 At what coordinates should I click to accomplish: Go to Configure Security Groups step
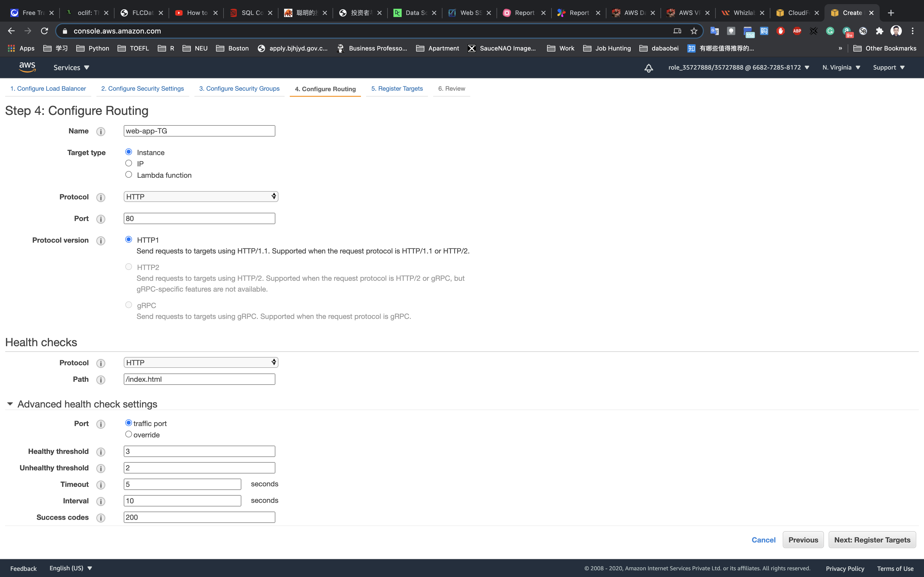click(240, 89)
